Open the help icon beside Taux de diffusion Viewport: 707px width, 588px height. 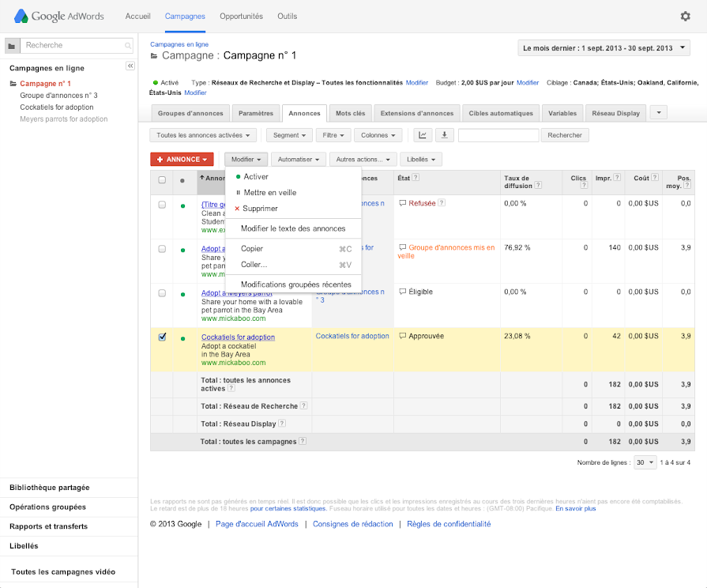[538, 185]
